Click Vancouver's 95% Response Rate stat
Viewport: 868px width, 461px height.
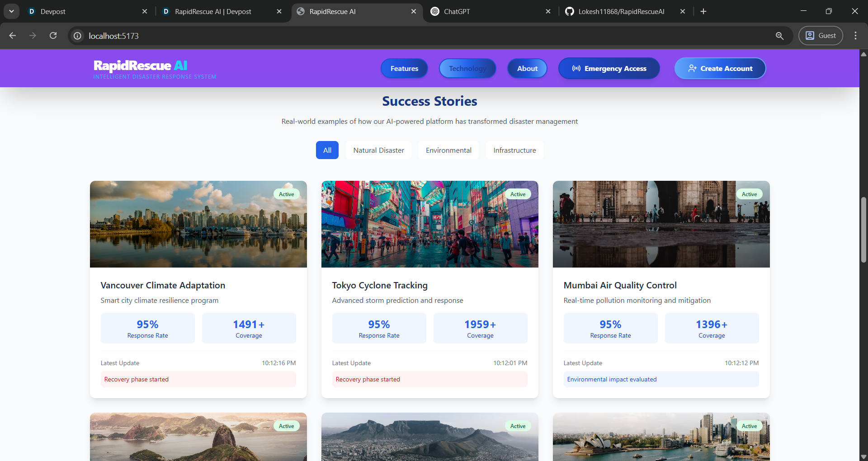click(148, 328)
